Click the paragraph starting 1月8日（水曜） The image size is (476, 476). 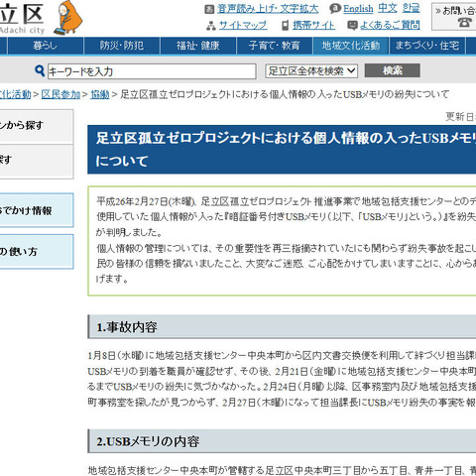tap(282, 379)
